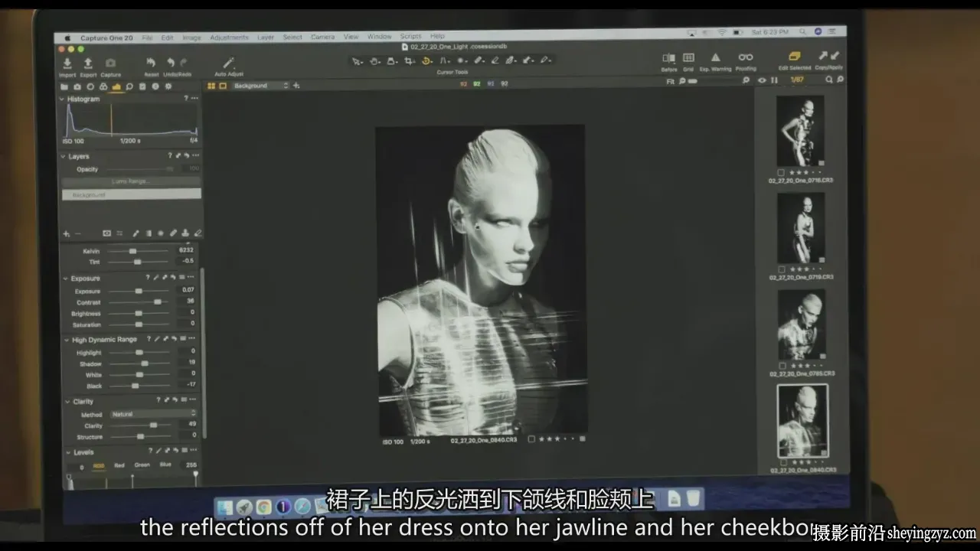
Task: Tick checkbox under thumbnail 02_27_20_One_0785.CR3
Action: [781, 366]
